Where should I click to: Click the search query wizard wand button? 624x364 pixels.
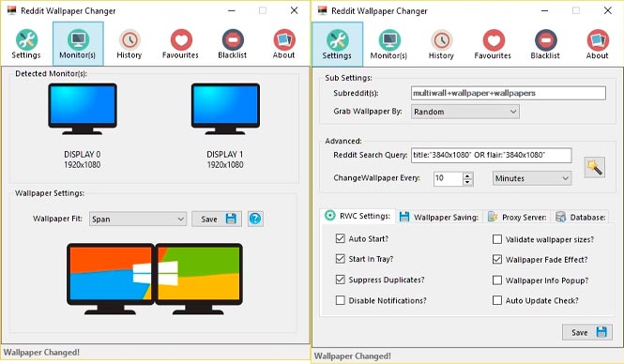(x=595, y=167)
